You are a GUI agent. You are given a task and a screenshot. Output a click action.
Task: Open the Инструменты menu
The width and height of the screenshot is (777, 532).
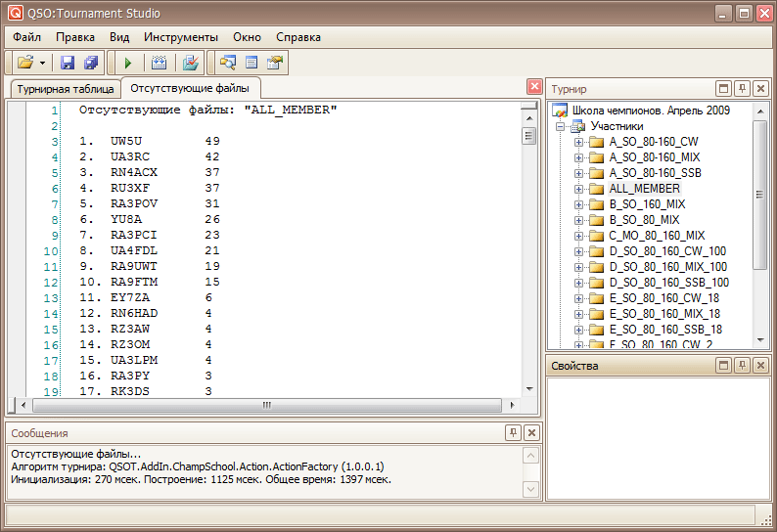181,37
